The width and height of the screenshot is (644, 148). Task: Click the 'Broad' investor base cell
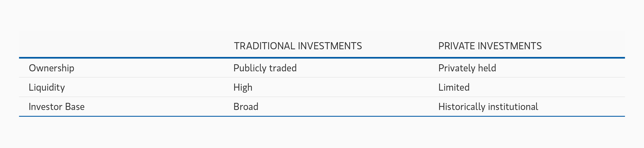click(x=246, y=107)
